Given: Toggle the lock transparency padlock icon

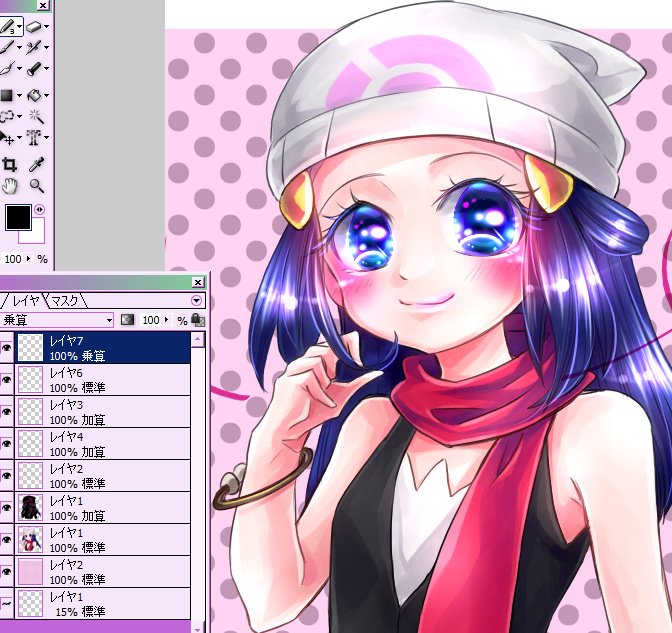Looking at the screenshot, I should (198, 320).
